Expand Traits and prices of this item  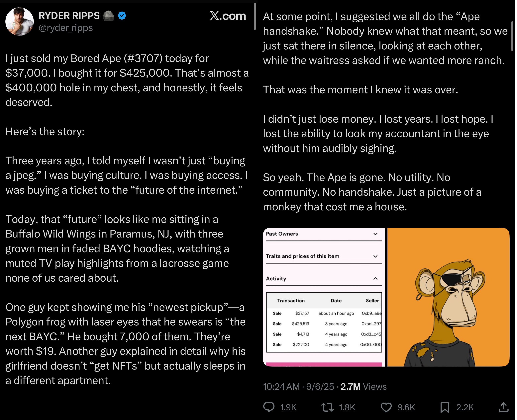pos(324,256)
